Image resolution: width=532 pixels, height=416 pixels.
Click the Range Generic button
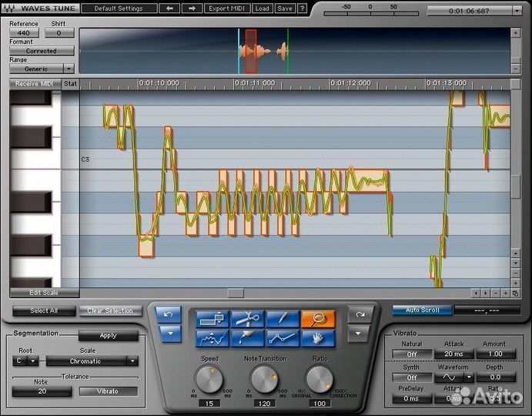37,69
